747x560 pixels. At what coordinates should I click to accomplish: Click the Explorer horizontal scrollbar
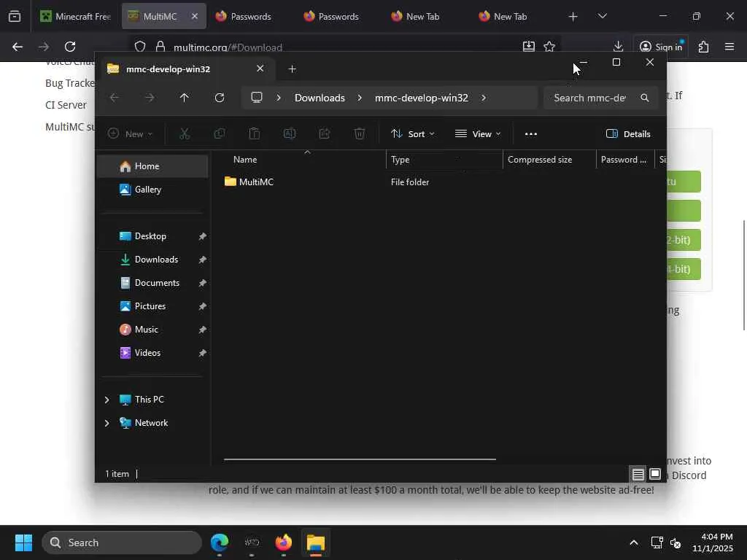(x=360, y=459)
